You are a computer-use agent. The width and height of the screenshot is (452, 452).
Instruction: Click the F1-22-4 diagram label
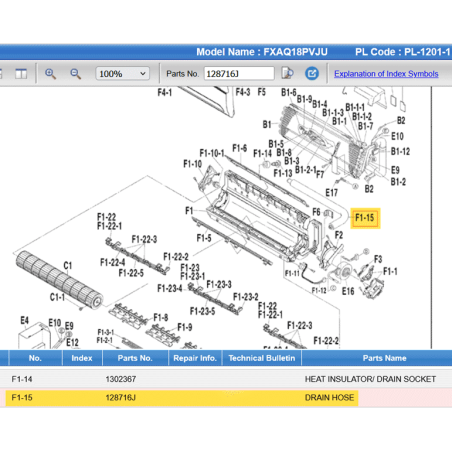tap(113, 263)
